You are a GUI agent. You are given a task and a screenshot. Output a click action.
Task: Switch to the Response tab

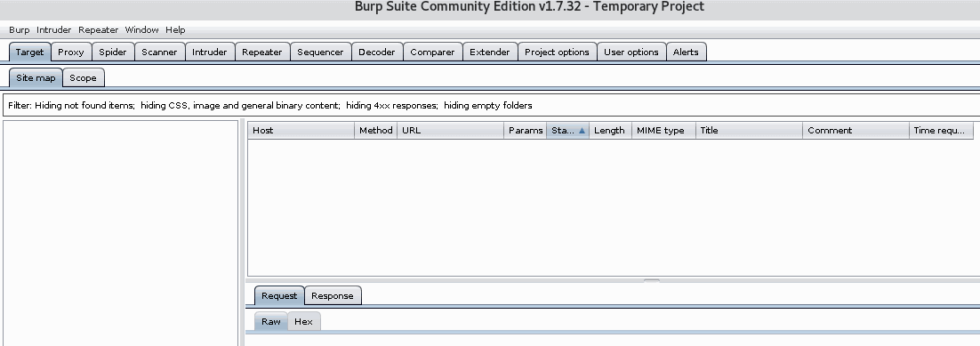pyautogui.click(x=333, y=295)
